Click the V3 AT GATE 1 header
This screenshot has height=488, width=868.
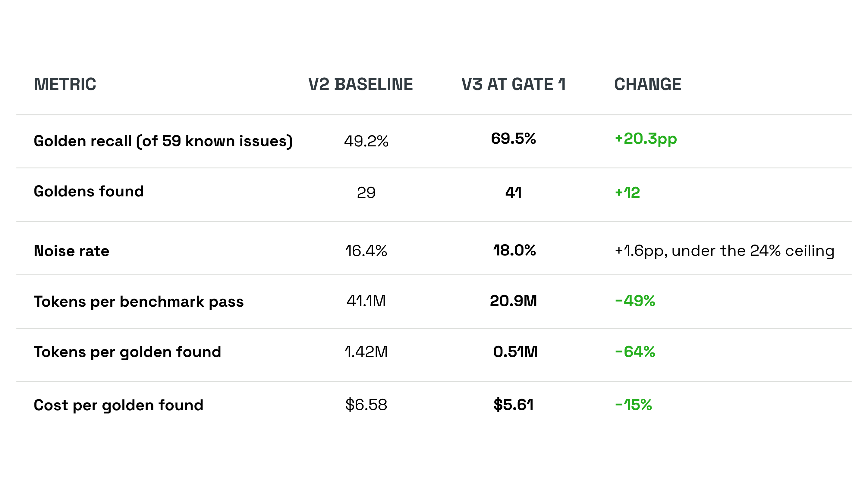(x=513, y=84)
